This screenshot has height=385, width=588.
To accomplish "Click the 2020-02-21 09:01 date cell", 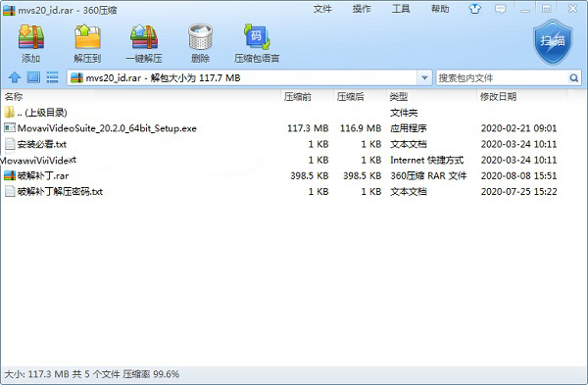I will [x=519, y=128].
